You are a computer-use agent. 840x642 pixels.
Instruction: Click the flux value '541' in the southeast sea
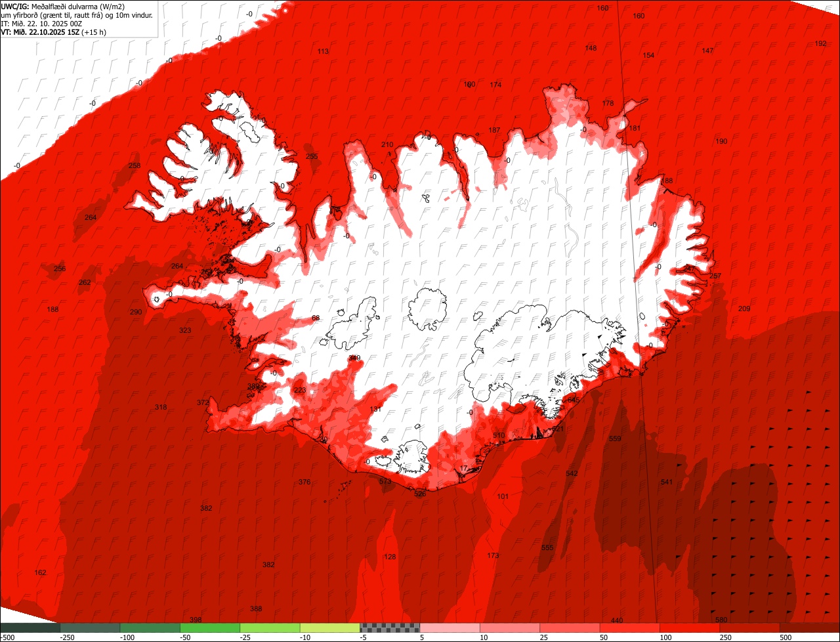[667, 482]
